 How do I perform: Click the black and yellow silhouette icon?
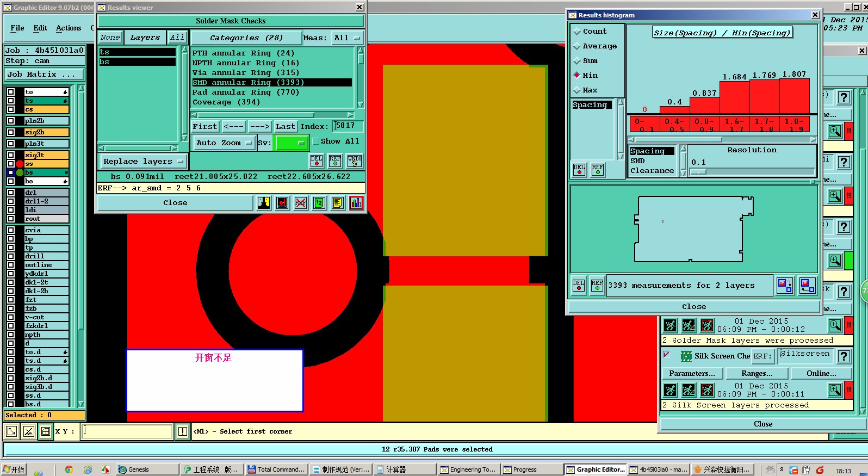pyautogui.click(x=264, y=203)
